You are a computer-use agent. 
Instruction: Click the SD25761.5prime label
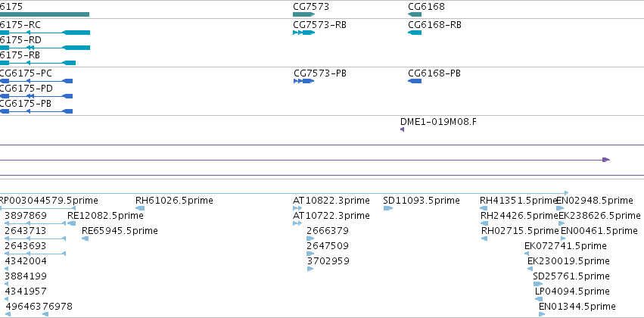click(x=571, y=276)
